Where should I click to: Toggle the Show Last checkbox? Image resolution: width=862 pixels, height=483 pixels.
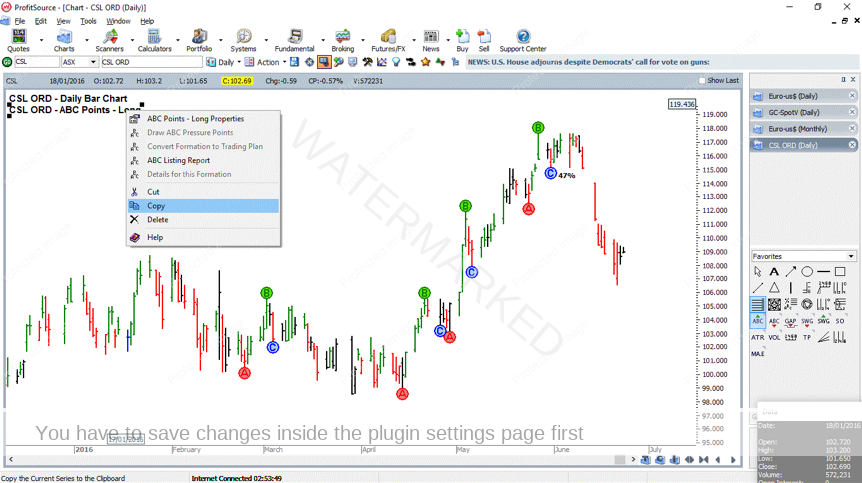(701, 81)
